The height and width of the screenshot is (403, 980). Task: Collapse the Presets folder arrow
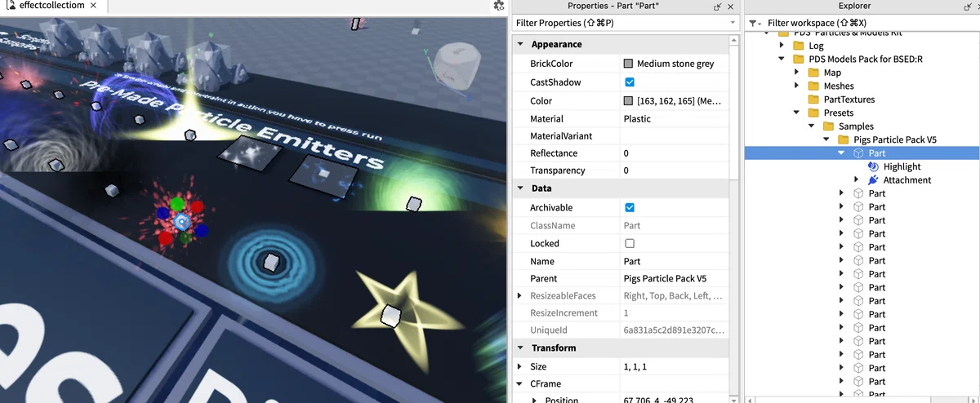pyautogui.click(x=796, y=113)
